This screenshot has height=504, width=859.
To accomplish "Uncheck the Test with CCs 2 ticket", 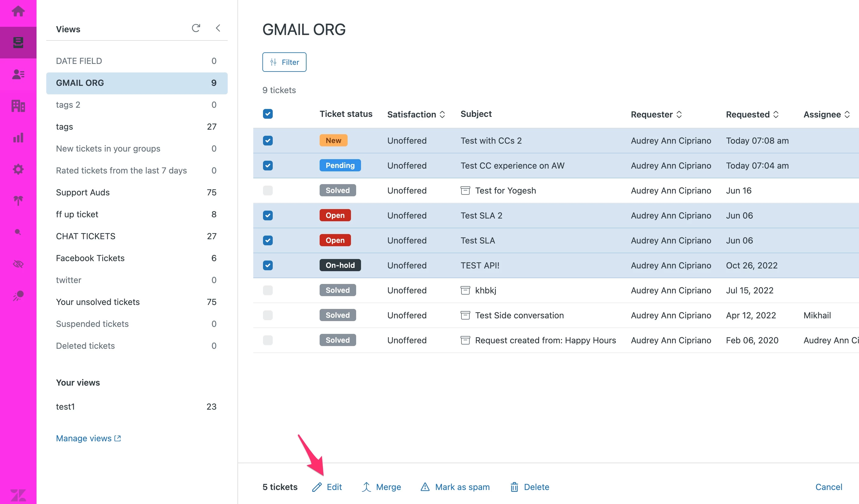I will [x=268, y=140].
